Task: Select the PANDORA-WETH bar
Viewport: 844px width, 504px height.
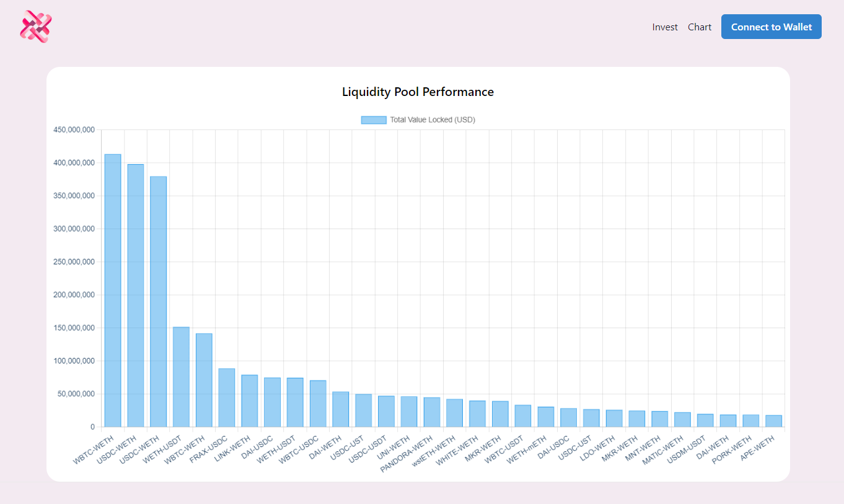Action: click(x=432, y=412)
